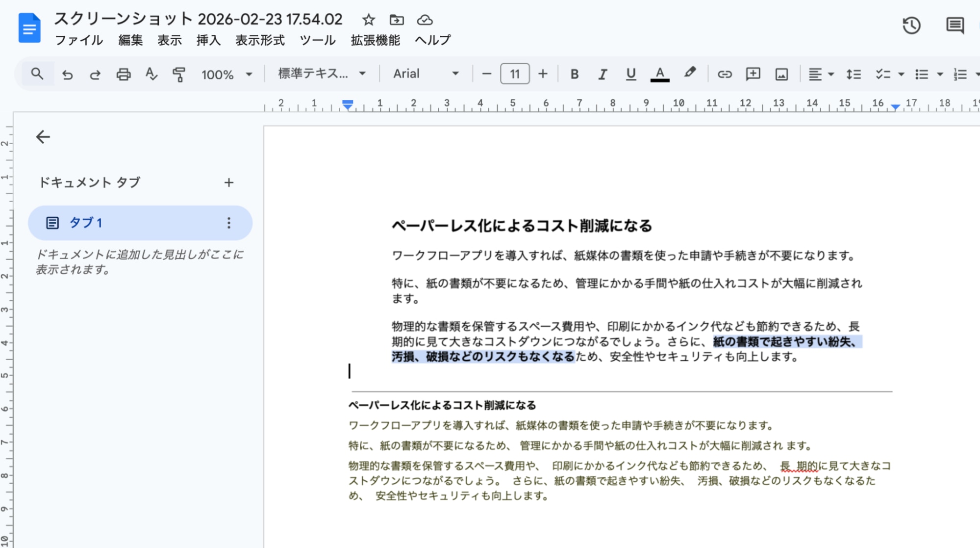Add a comment

point(753,74)
